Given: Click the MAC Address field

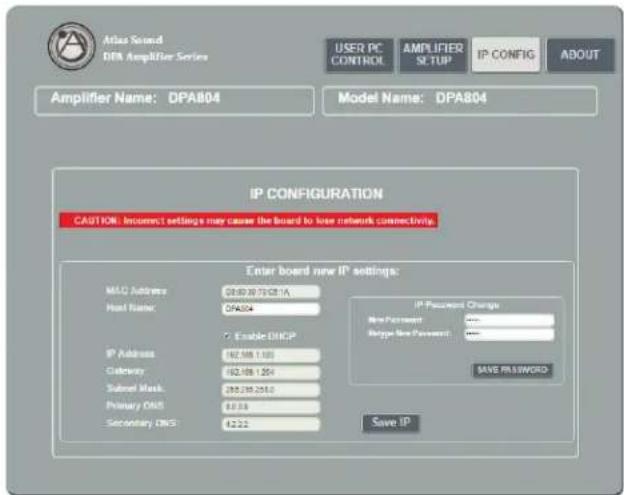Looking at the screenshot, I should 271,292.
